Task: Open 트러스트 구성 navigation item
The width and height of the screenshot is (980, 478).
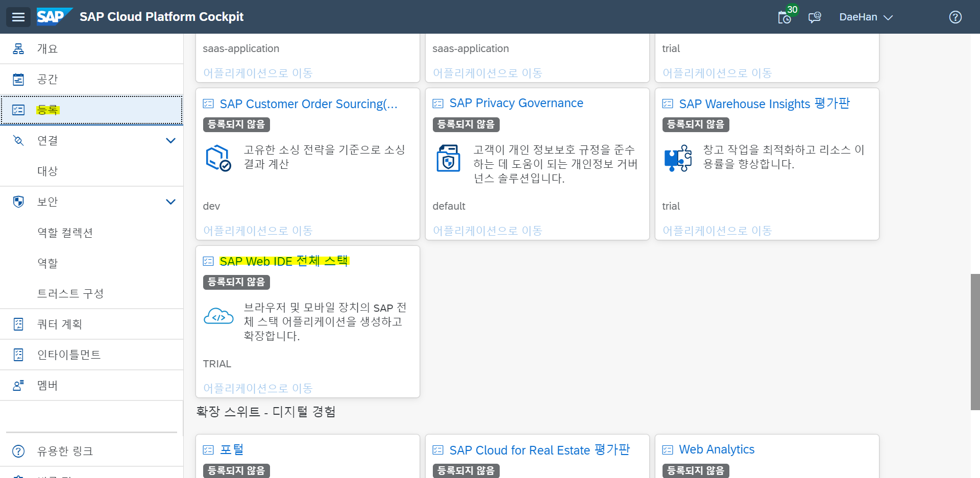Action: coord(92,293)
